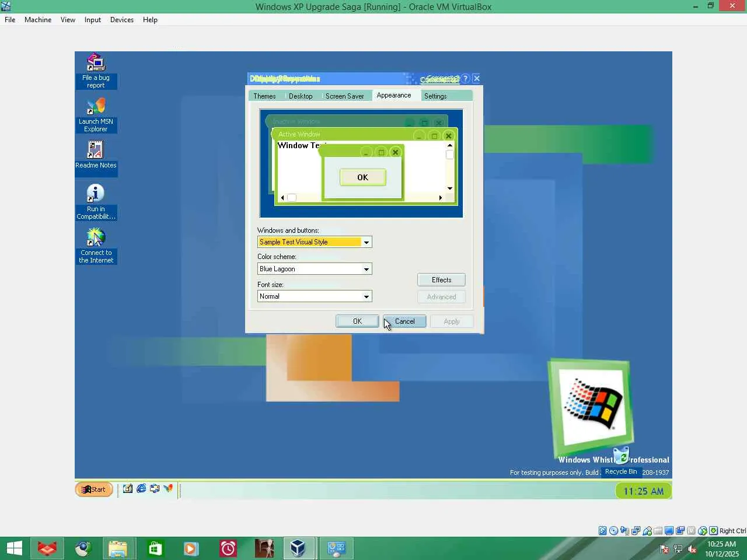The width and height of the screenshot is (747, 560).
Task: Open the VirtualBox Input menu
Action: [92, 20]
